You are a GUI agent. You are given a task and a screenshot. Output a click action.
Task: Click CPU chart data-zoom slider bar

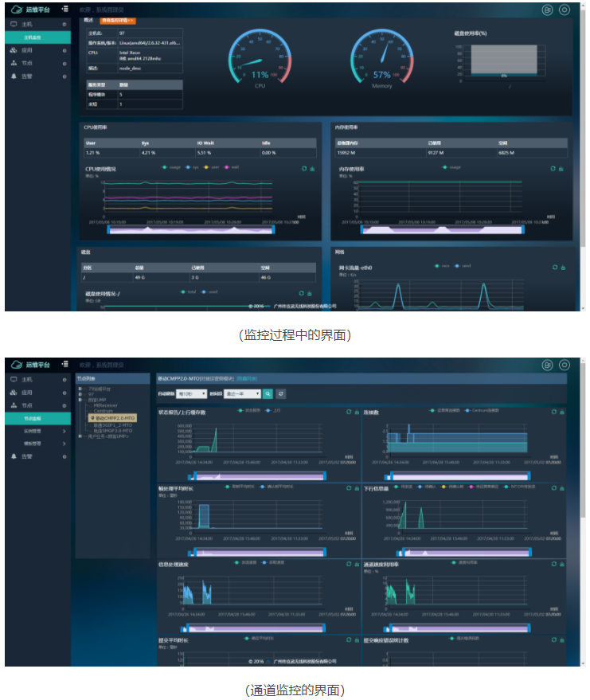pyautogui.click(x=190, y=229)
